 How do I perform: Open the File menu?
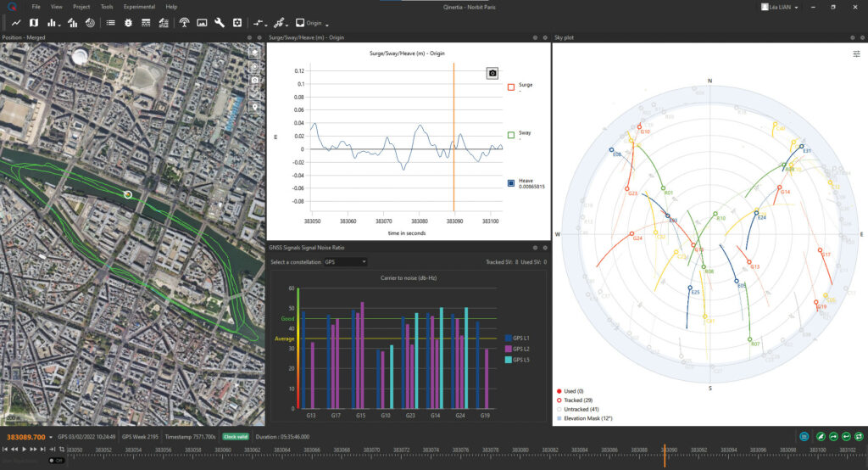(36, 7)
